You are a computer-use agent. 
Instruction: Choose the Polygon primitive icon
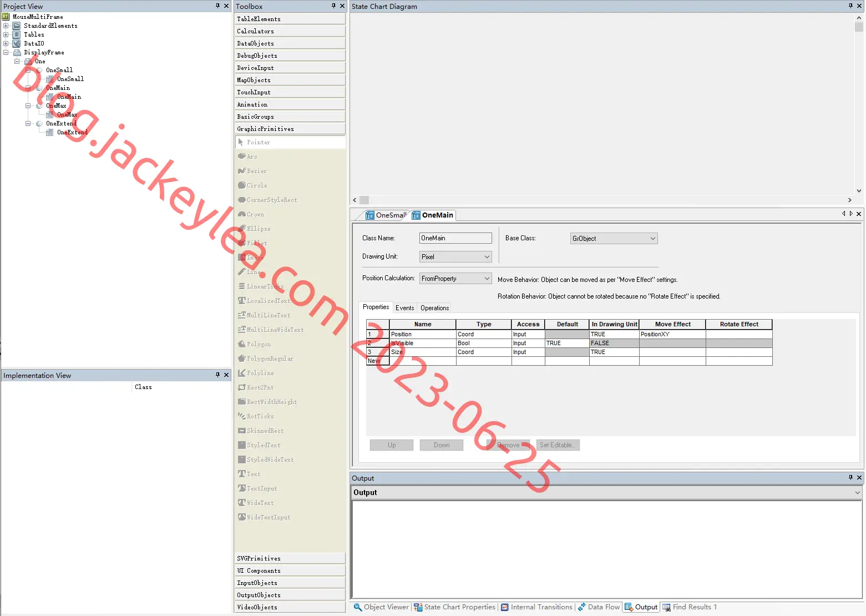(x=242, y=344)
